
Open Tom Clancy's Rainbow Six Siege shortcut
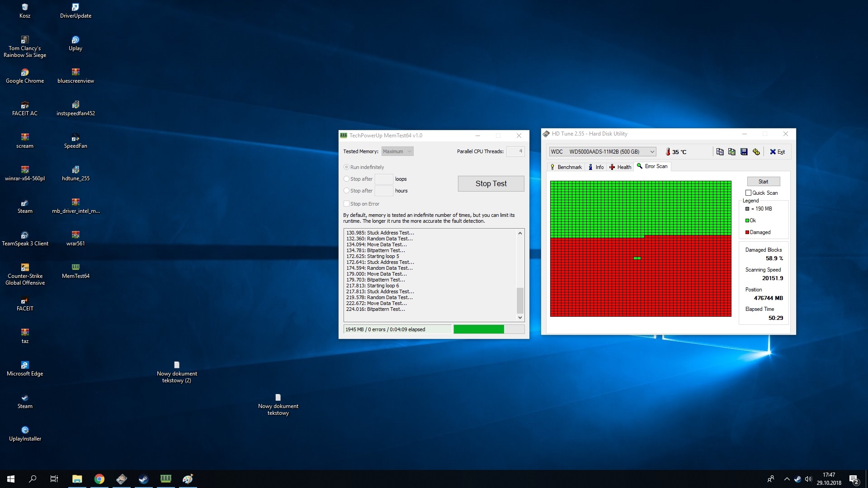(25, 47)
